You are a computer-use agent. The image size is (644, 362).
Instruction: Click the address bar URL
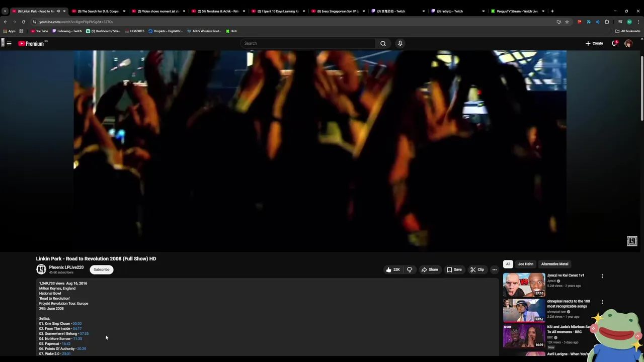pos(76,22)
